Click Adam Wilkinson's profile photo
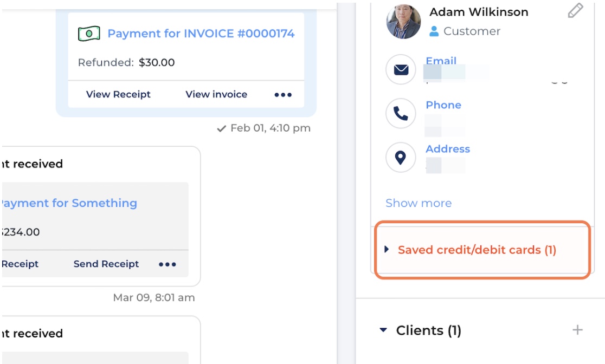The height and width of the screenshot is (364, 605). point(403,22)
